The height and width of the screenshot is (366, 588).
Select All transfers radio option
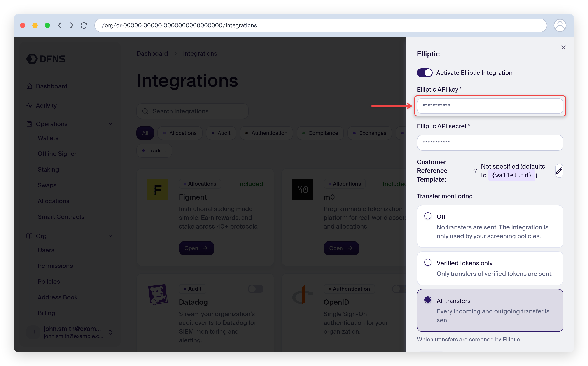pyautogui.click(x=428, y=300)
